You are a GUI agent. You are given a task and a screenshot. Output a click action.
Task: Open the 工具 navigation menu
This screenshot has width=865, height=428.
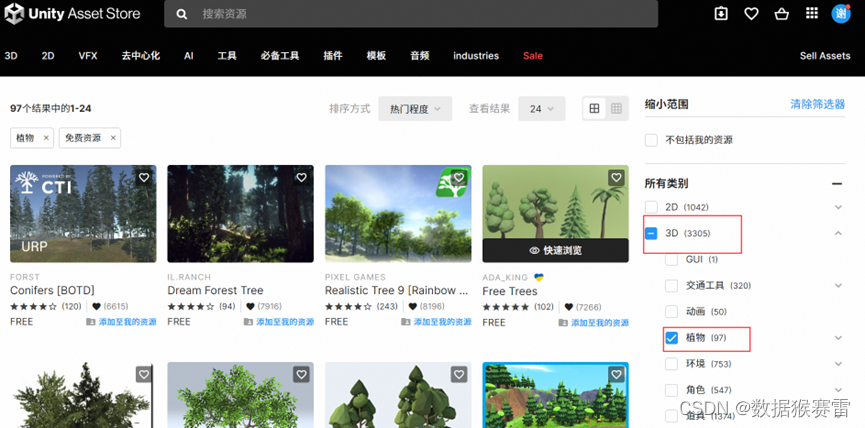point(227,56)
